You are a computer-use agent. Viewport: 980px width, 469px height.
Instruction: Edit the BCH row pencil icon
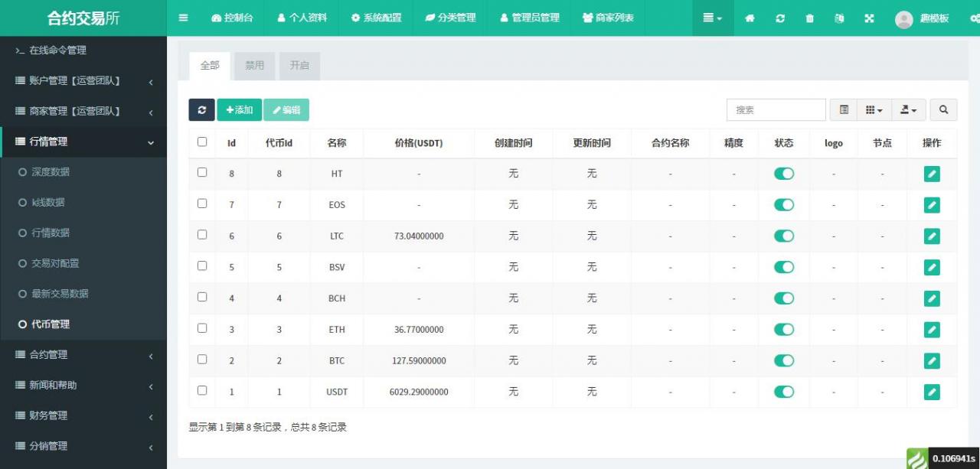(932, 298)
